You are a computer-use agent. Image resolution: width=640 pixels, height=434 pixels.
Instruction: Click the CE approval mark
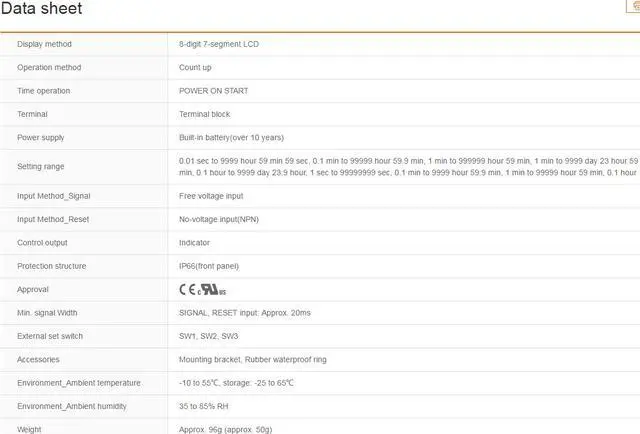[x=187, y=290]
